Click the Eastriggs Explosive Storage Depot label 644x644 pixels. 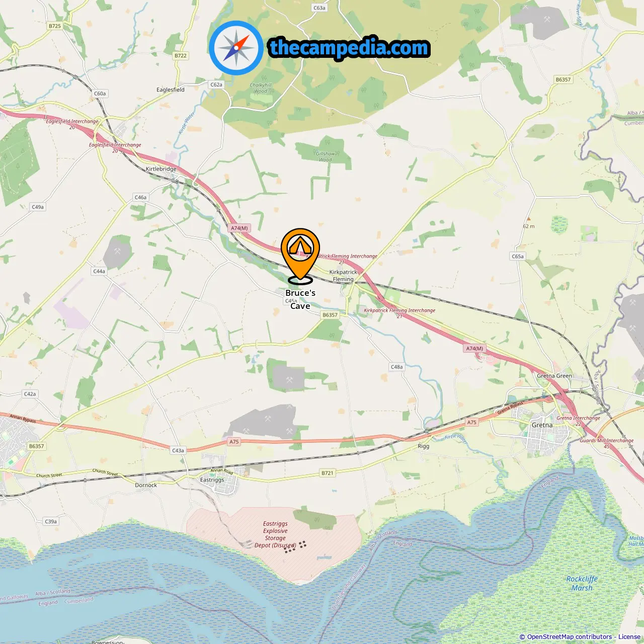click(x=275, y=534)
